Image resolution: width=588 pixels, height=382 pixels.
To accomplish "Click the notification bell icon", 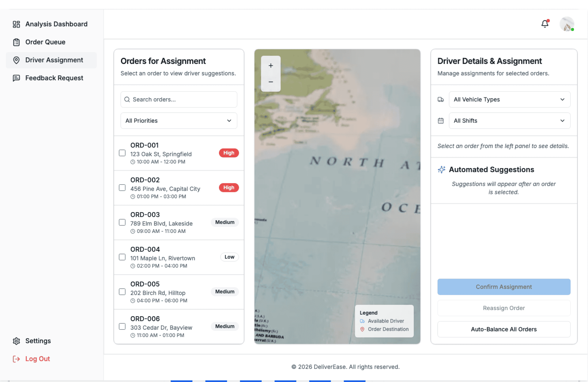I will click(545, 24).
